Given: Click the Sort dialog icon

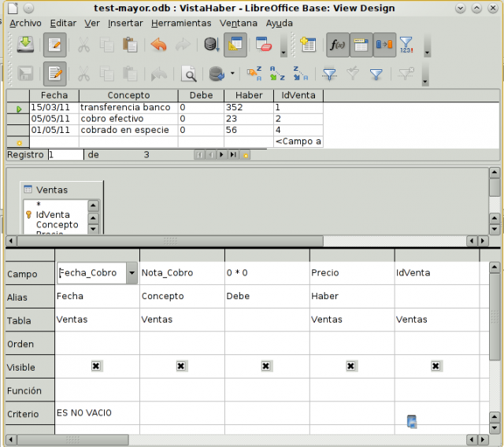Looking at the screenshot, I should click(254, 74).
